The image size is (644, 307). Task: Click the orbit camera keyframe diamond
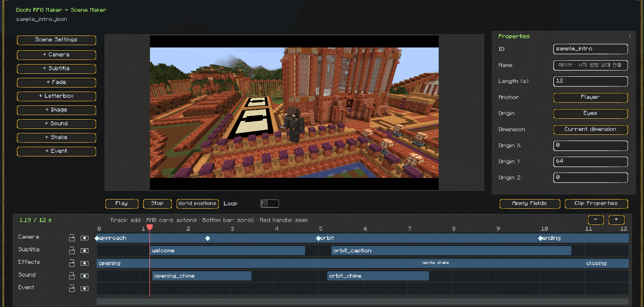pos(318,238)
